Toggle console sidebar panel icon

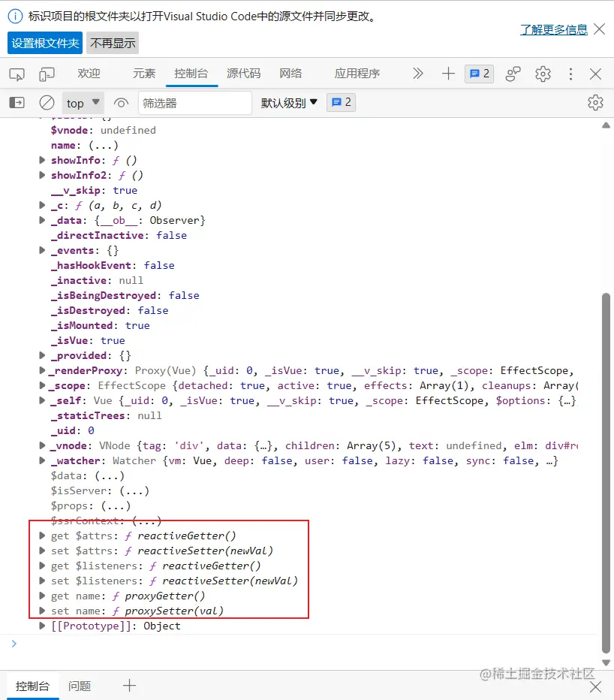[x=17, y=103]
